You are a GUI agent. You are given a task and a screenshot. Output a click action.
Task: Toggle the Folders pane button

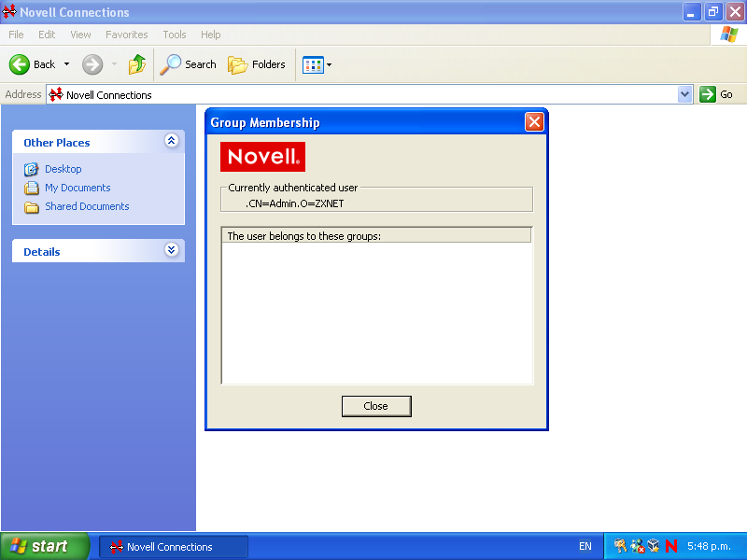click(257, 64)
